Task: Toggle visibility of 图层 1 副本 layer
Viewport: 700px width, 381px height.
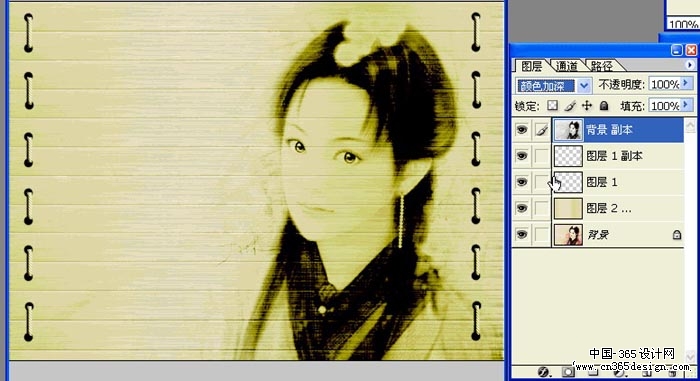Action: 521,156
